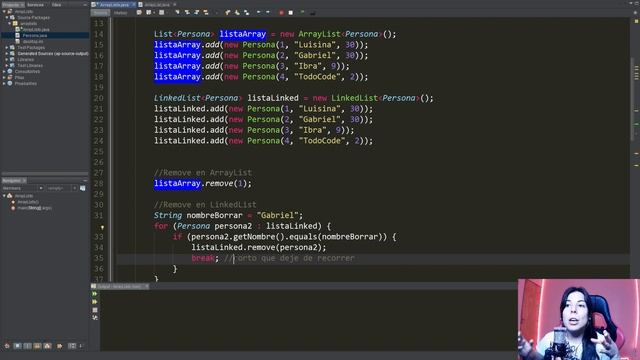Image resolution: width=640 pixels, height=360 pixels.
Task: Select the second editor file tab
Action: [x=157, y=4]
